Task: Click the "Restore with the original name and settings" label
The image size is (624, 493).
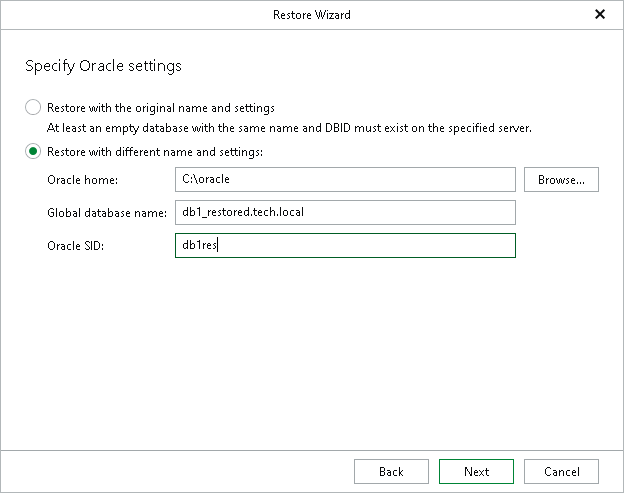Action: pyautogui.click(x=161, y=108)
